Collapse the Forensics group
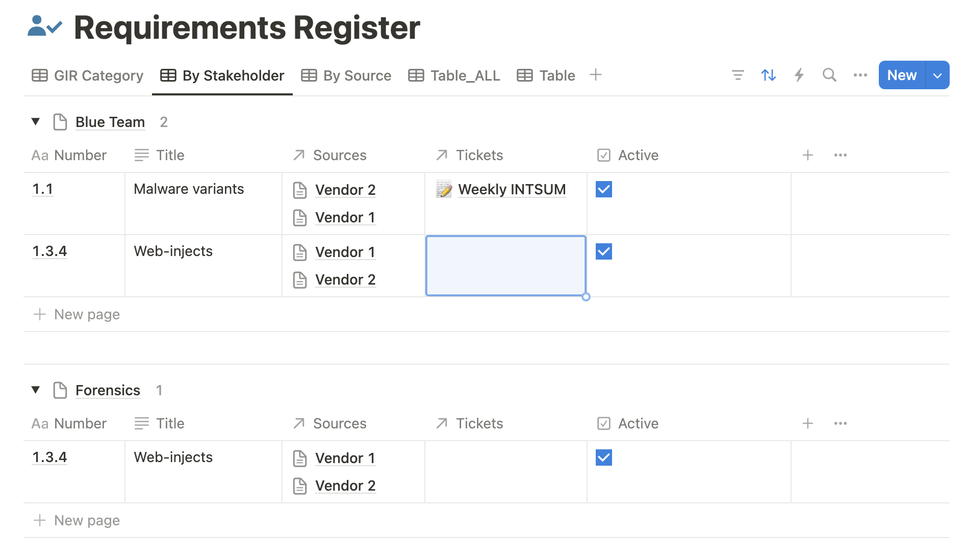Screen dimensions: 965x560 (x=36, y=390)
